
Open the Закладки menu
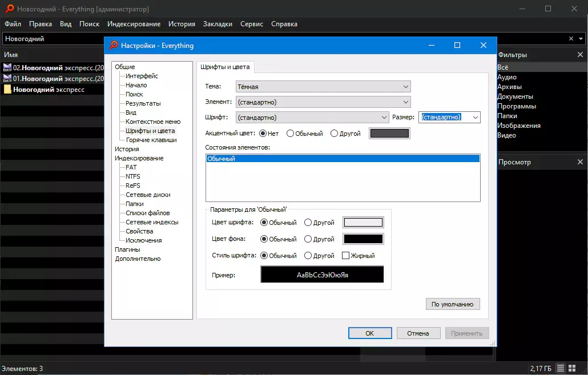point(218,24)
